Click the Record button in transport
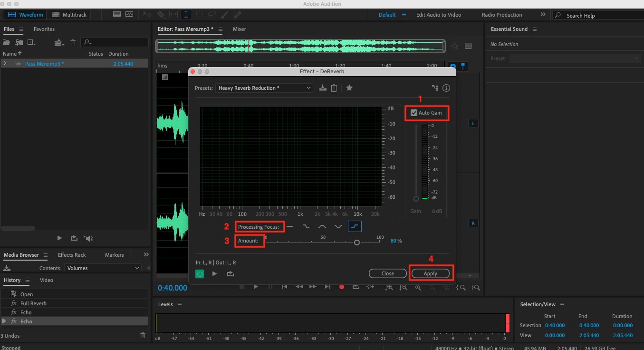Viewport: 644px width, 350px height. coord(341,287)
